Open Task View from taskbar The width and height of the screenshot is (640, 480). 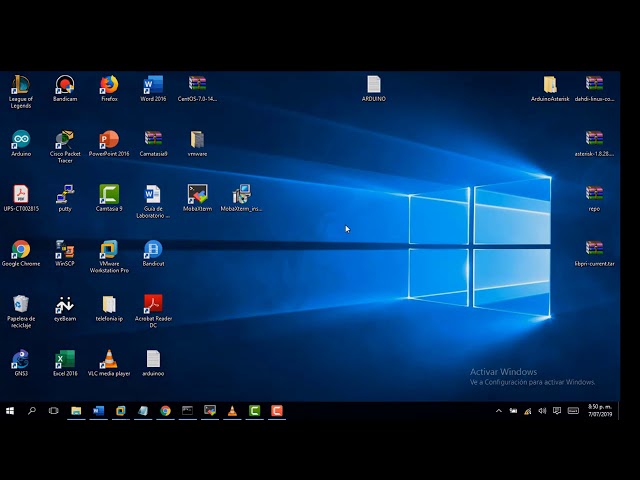pyautogui.click(x=53, y=411)
